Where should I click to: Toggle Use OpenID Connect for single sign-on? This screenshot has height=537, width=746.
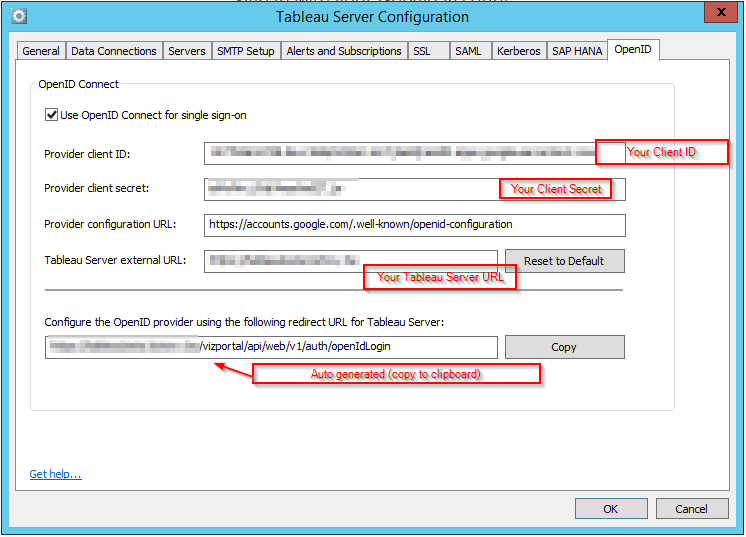pos(51,115)
